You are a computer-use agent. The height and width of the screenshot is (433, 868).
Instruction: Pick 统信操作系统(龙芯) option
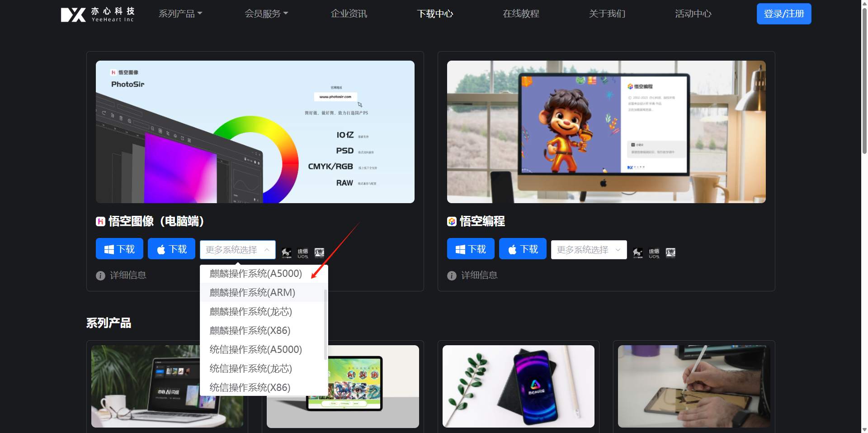click(262, 369)
